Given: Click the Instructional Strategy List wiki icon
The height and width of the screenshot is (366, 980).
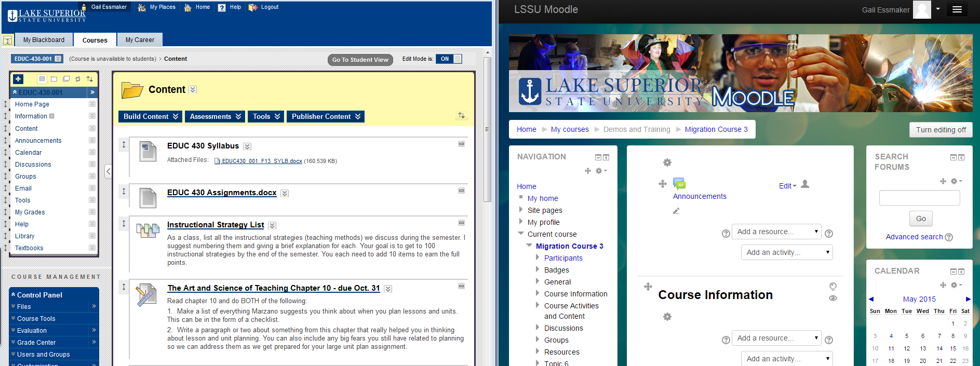Looking at the screenshot, I should pyautogui.click(x=148, y=231).
